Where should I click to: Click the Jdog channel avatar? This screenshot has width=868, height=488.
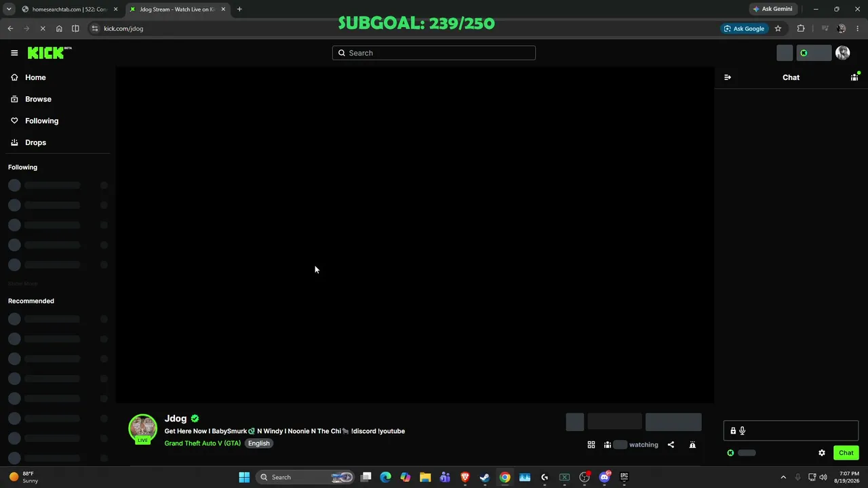coord(143,428)
